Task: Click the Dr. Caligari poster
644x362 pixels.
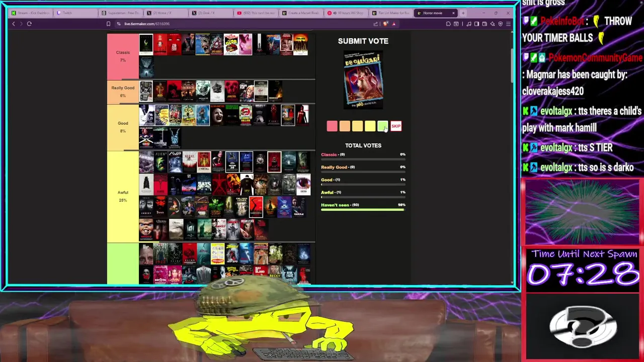Action: pyautogui.click(x=363, y=79)
